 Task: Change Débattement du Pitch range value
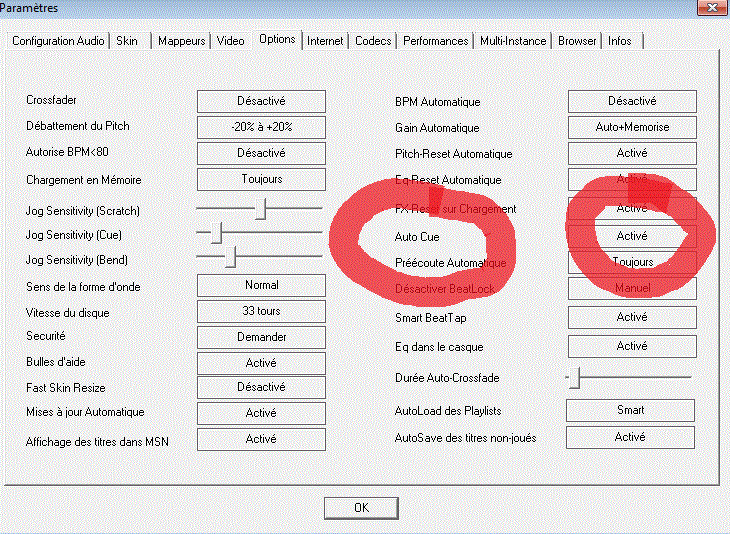(x=261, y=127)
